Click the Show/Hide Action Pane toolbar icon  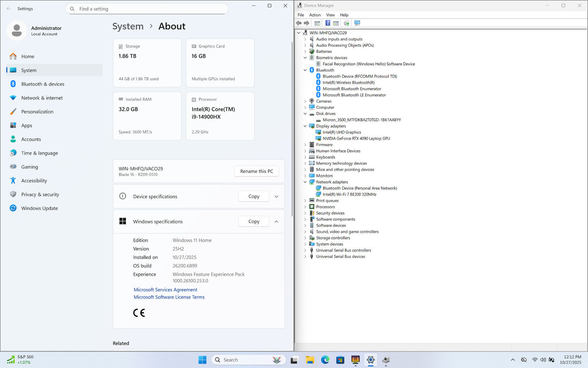coord(336,23)
